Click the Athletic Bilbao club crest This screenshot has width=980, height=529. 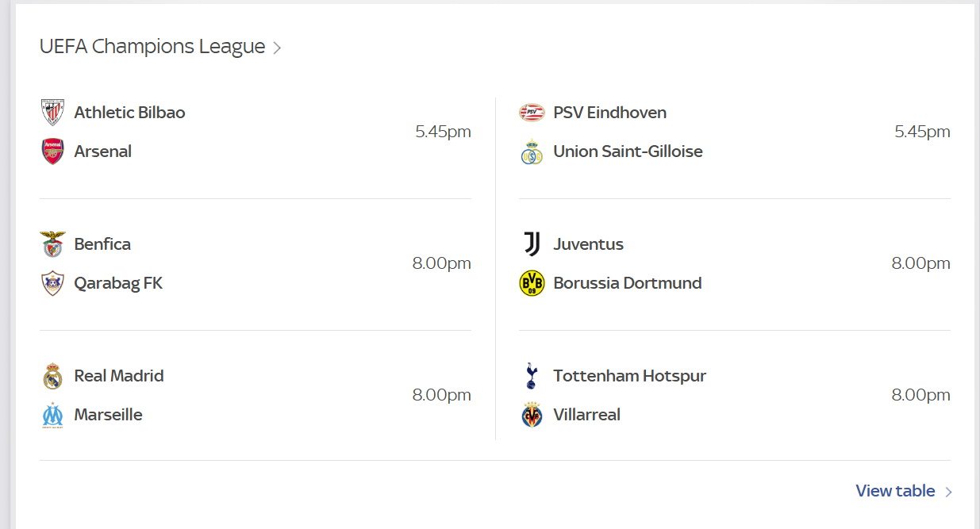52,113
